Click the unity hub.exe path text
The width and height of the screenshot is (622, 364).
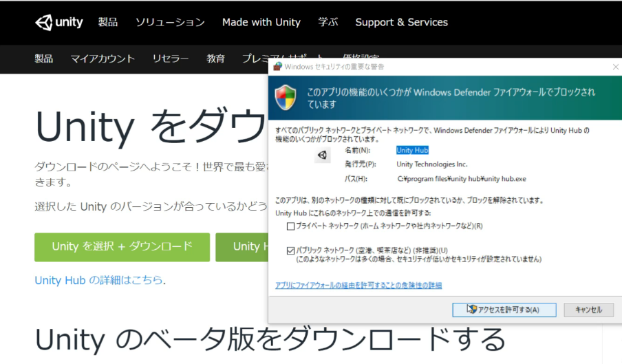point(462,179)
